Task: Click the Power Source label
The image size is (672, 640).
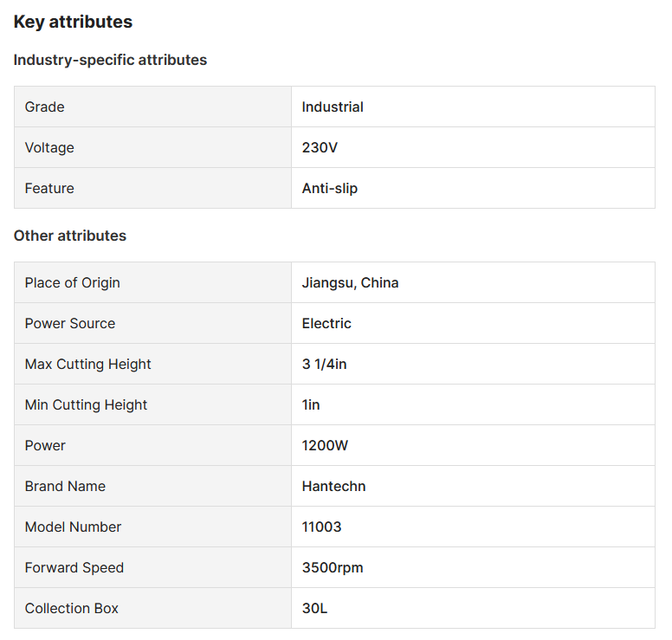Action: point(70,324)
